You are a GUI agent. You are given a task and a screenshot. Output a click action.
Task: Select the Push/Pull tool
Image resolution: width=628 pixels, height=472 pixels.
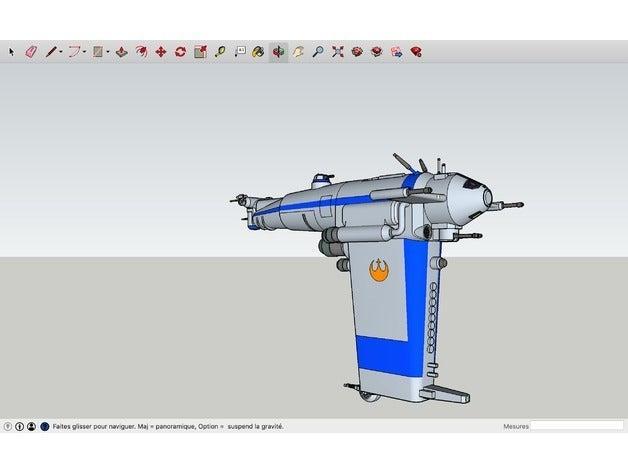coord(122,52)
